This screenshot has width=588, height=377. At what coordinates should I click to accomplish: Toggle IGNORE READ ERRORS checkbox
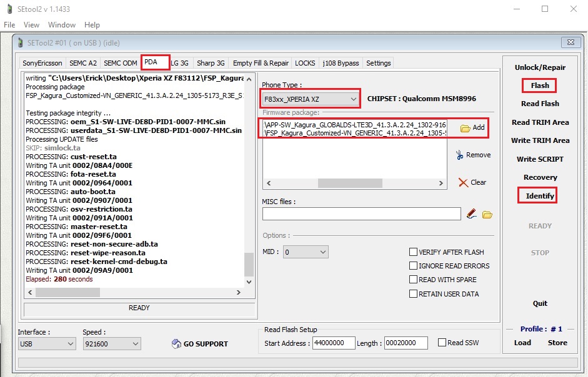pos(413,266)
